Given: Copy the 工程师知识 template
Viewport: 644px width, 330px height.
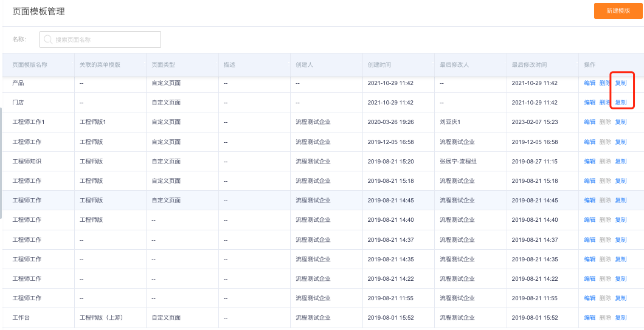Looking at the screenshot, I should pos(621,161).
